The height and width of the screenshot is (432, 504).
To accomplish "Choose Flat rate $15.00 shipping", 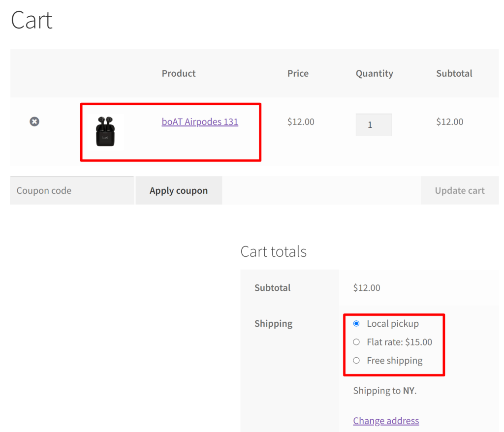I will (x=356, y=342).
